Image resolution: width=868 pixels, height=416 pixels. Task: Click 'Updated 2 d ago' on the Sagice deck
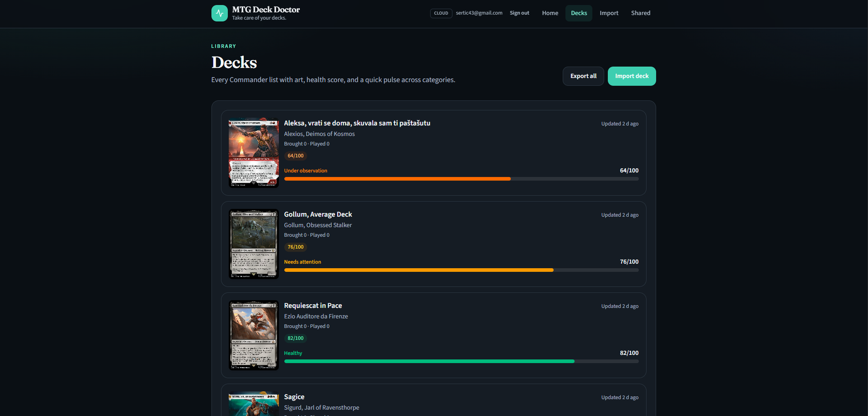click(x=620, y=398)
